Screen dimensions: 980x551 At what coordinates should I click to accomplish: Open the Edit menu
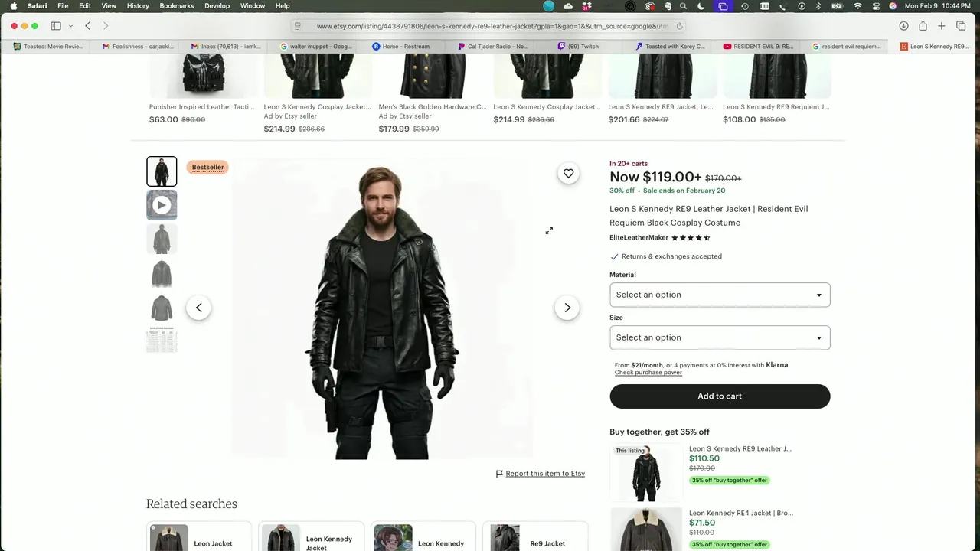(85, 6)
